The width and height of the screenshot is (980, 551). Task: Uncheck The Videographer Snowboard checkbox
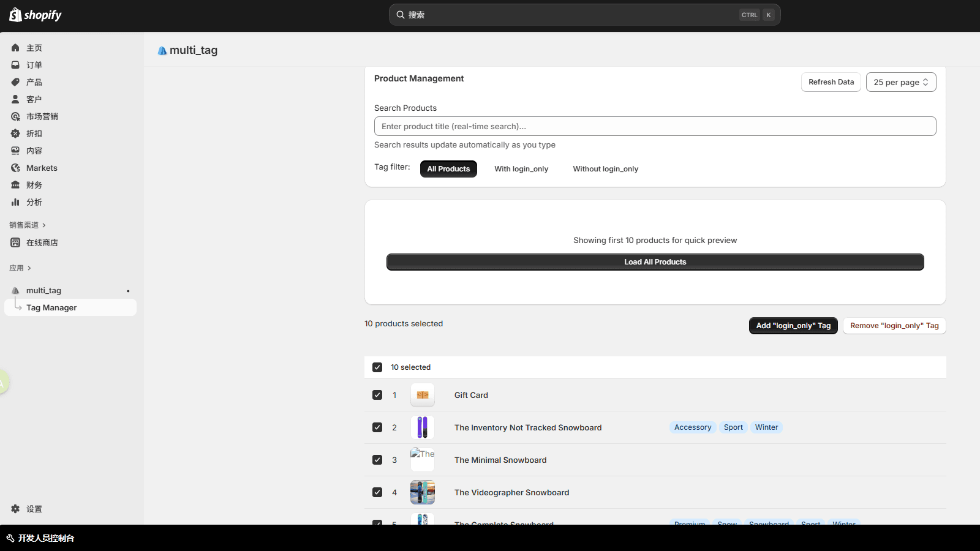[x=377, y=492]
